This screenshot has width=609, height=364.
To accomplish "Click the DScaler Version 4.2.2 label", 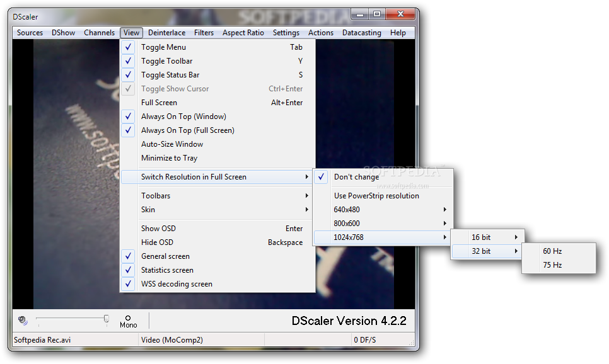I will [x=349, y=321].
